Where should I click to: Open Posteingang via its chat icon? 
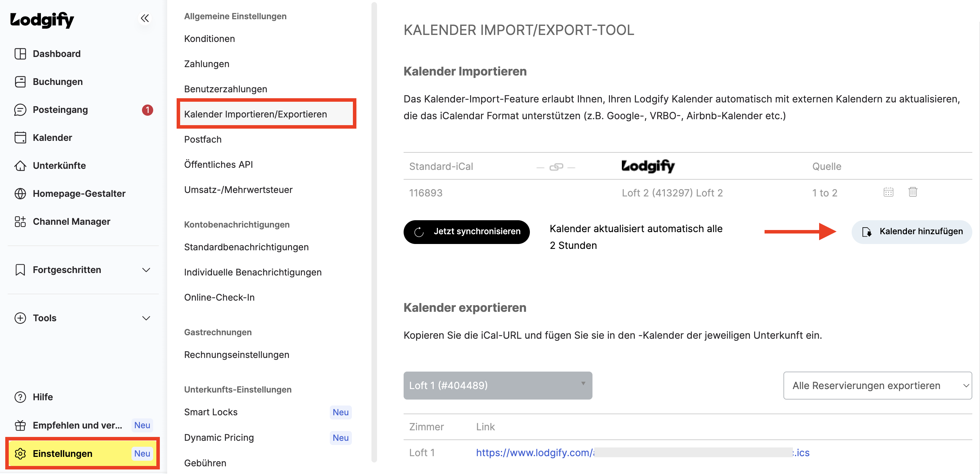click(20, 109)
